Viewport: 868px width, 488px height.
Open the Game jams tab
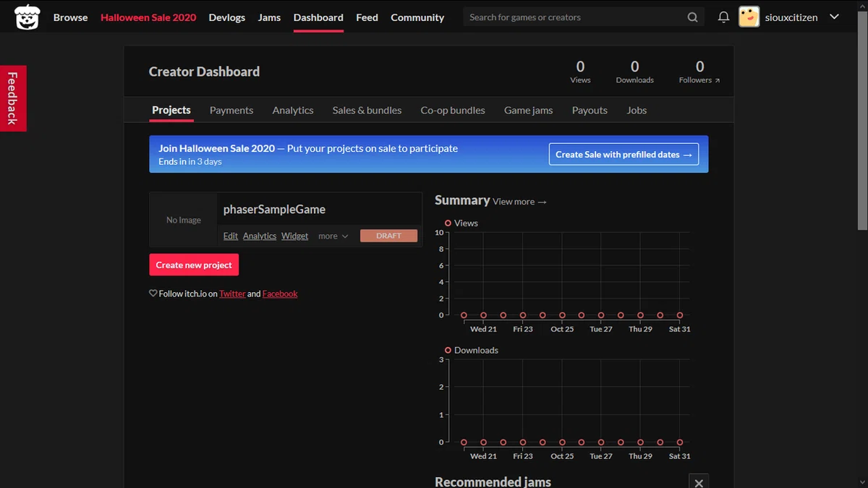tap(528, 110)
